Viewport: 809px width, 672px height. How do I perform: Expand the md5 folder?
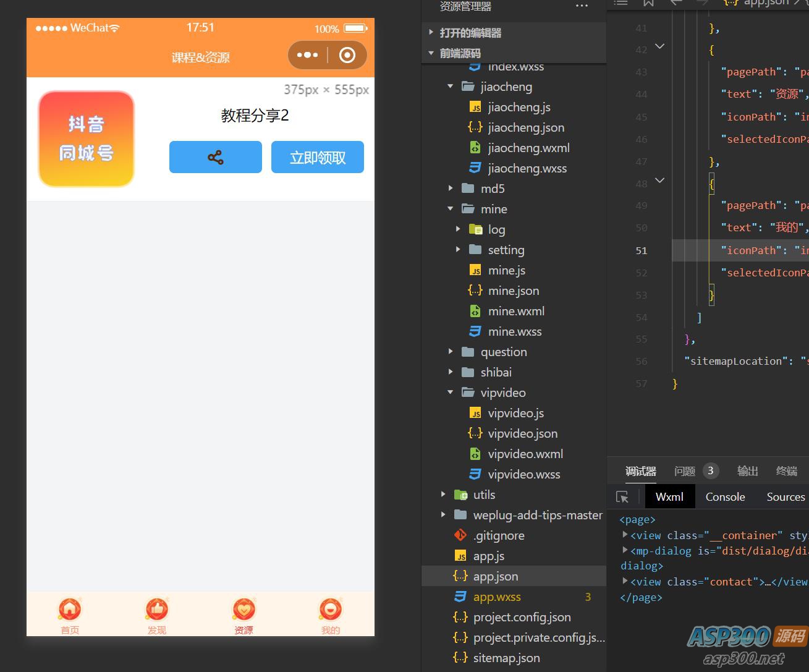pos(451,189)
